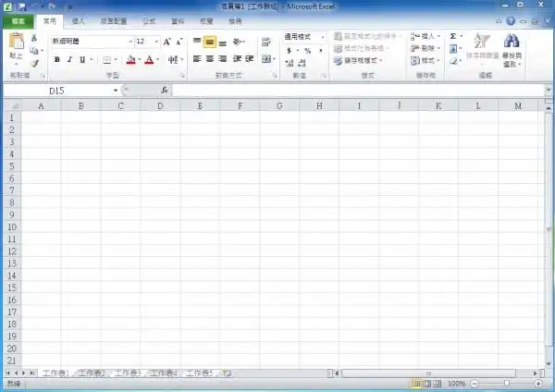This screenshot has height=392, width=555.
Task: Toggle Bold formatting
Action: [x=56, y=60]
